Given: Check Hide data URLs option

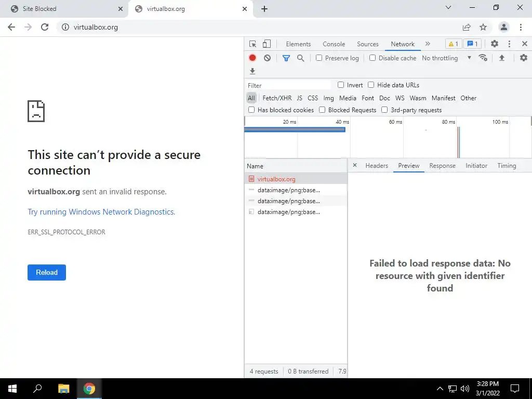Looking at the screenshot, I should (371, 85).
